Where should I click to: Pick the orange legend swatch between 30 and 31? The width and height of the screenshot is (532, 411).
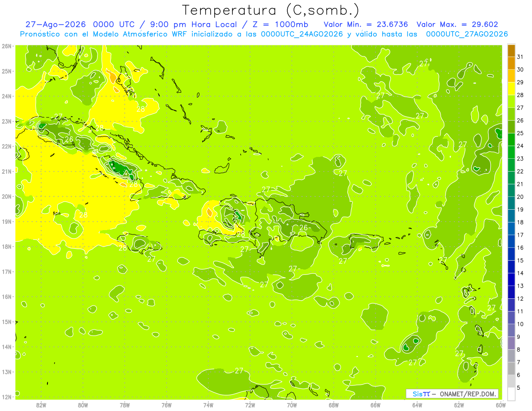click(x=511, y=63)
